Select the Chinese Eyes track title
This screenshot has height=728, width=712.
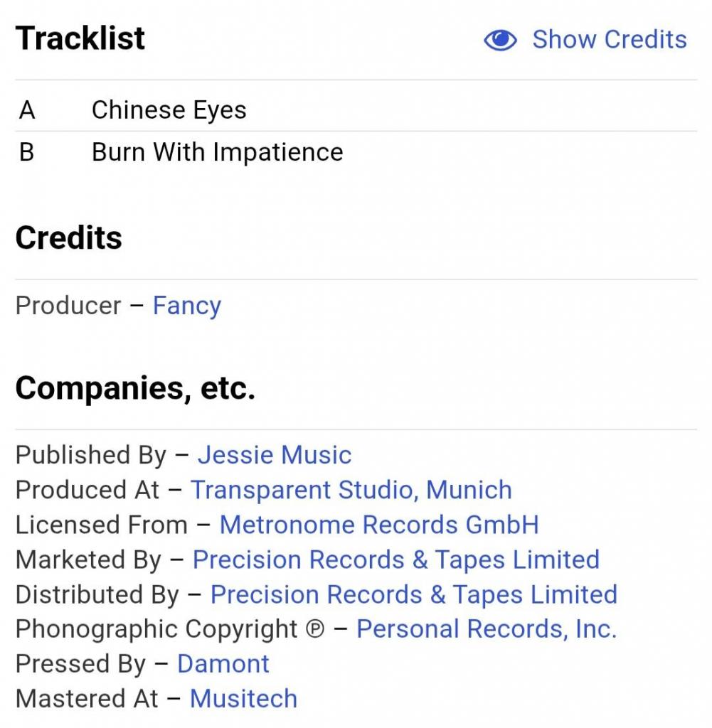click(x=169, y=110)
